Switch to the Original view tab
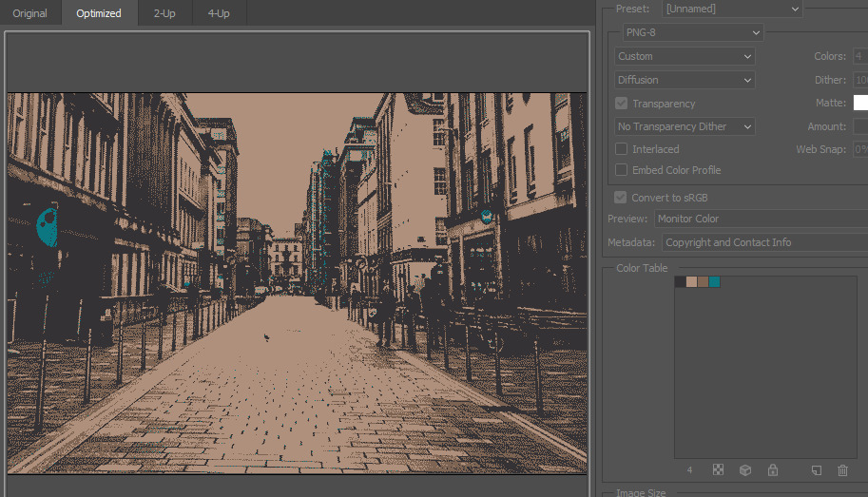868x497 pixels. (x=29, y=13)
